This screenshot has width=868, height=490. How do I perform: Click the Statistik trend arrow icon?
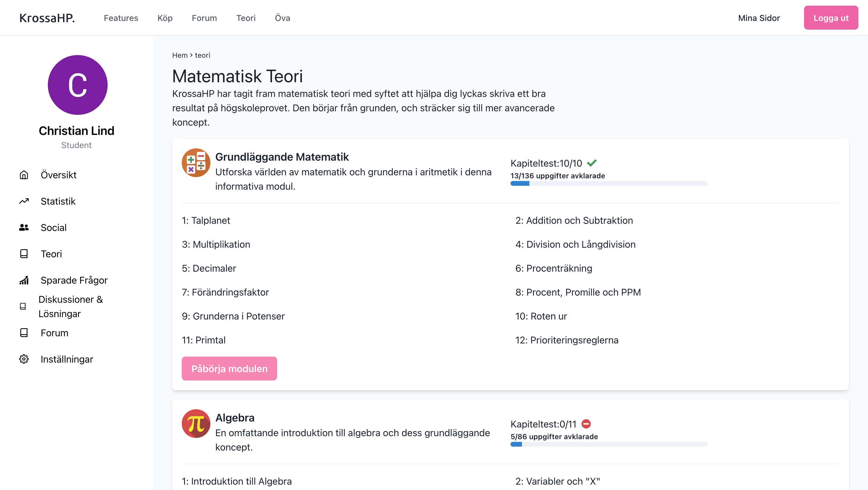[x=24, y=201]
